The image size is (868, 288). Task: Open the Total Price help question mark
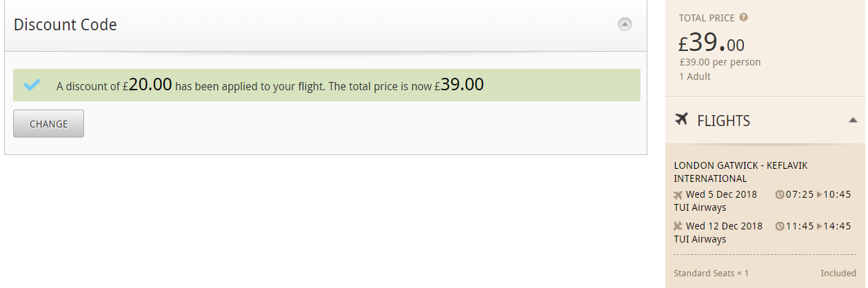pyautogui.click(x=744, y=17)
